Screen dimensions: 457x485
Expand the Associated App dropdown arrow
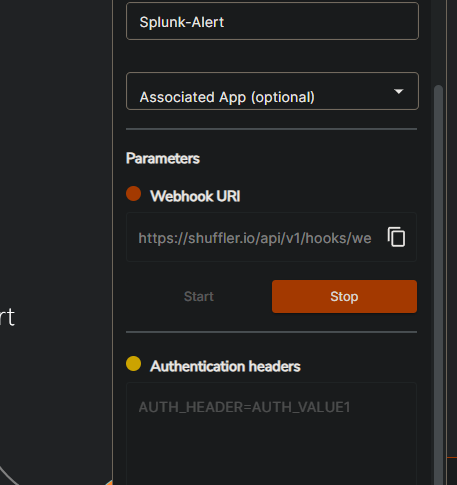click(399, 91)
